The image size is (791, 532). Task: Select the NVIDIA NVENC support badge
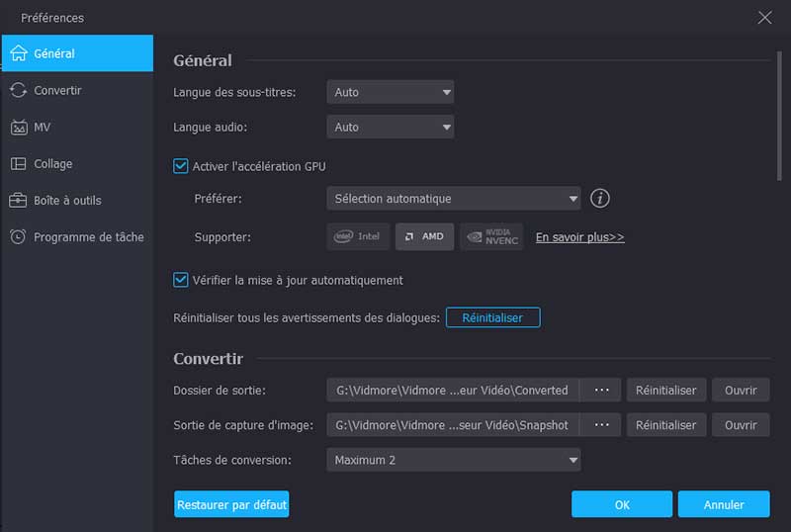491,236
